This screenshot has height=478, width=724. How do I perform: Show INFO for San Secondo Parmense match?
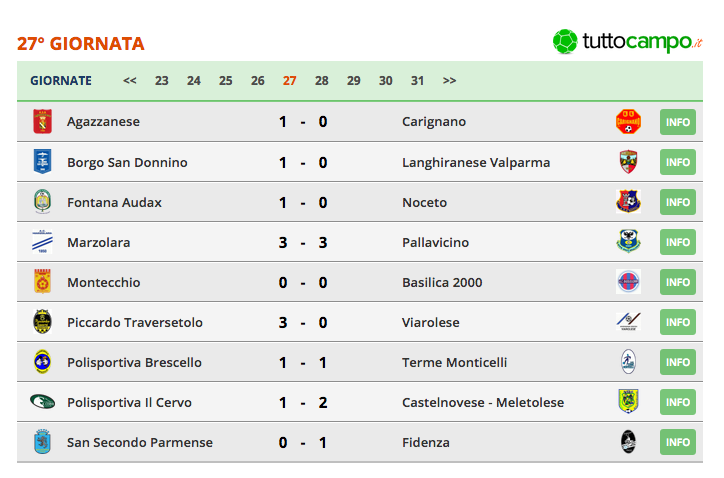tap(678, 442)
